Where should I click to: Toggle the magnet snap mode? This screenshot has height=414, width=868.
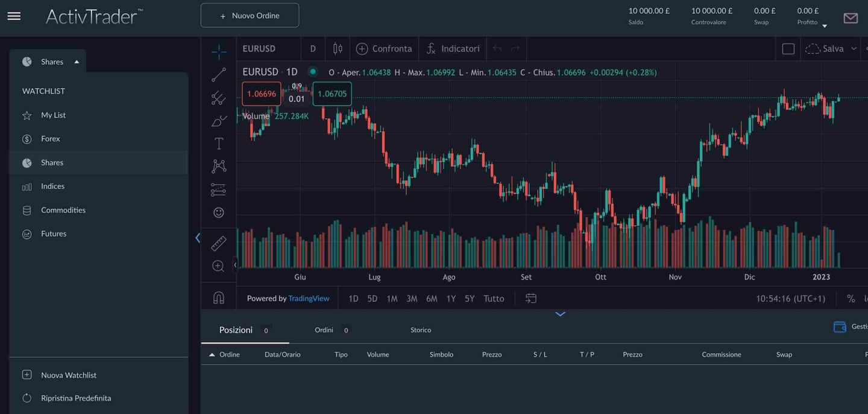pyautogui.click(x=218, y=298)
